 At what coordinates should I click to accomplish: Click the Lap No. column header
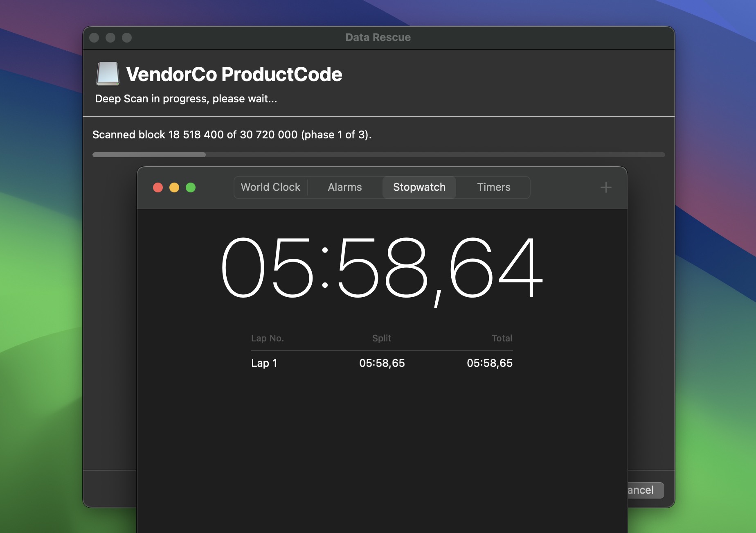[268, 338]
